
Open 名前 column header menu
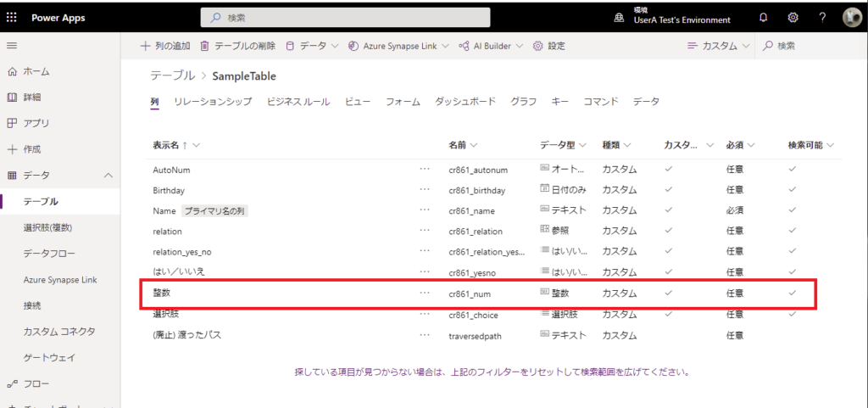[x=463, y=145]
